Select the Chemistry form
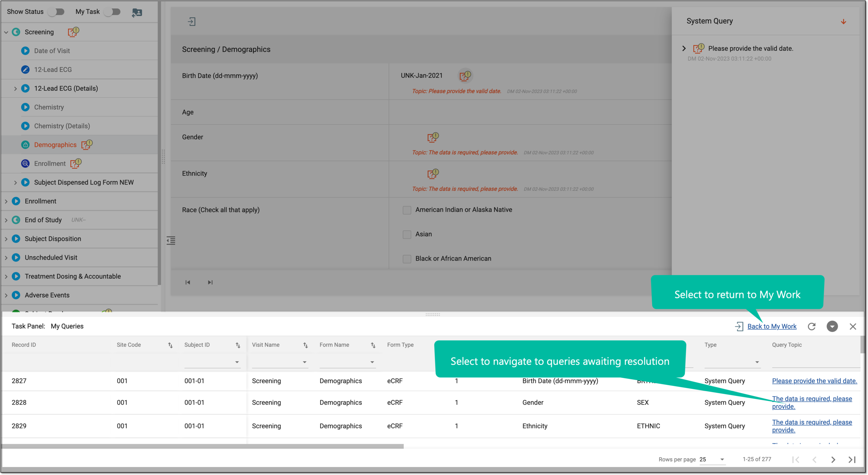The width and height of the screenshot is (868, 475). tap(49, 107)
